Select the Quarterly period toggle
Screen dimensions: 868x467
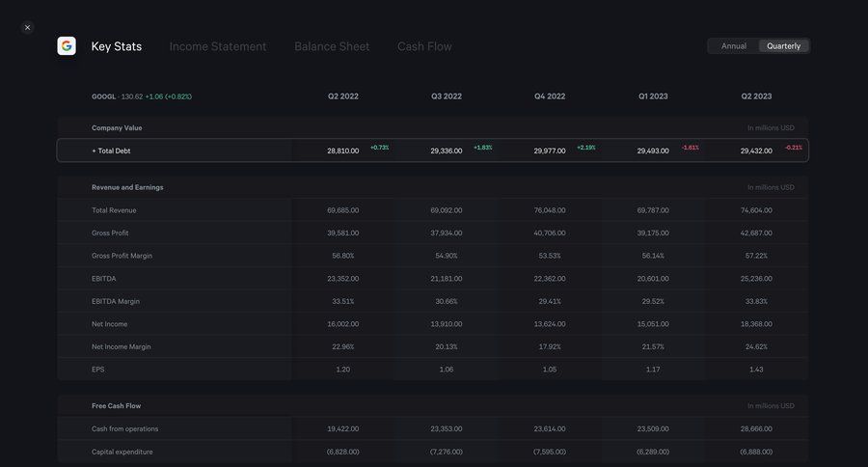point(783,46)
